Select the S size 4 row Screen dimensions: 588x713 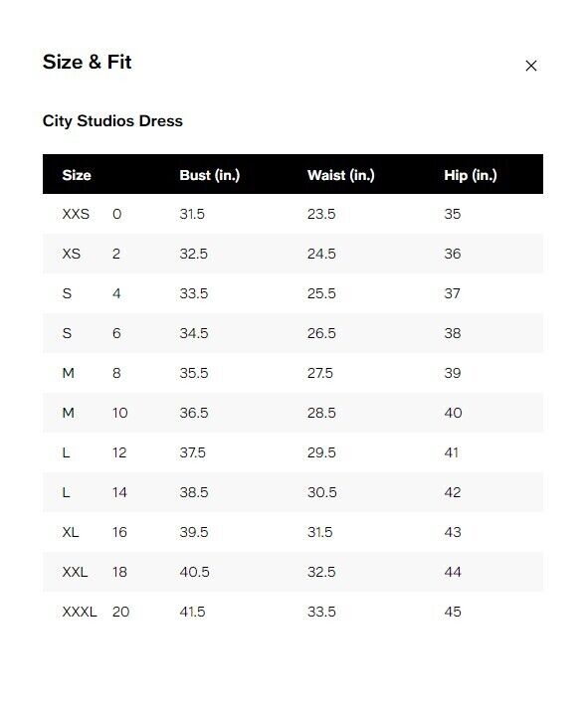click(293, 293)
